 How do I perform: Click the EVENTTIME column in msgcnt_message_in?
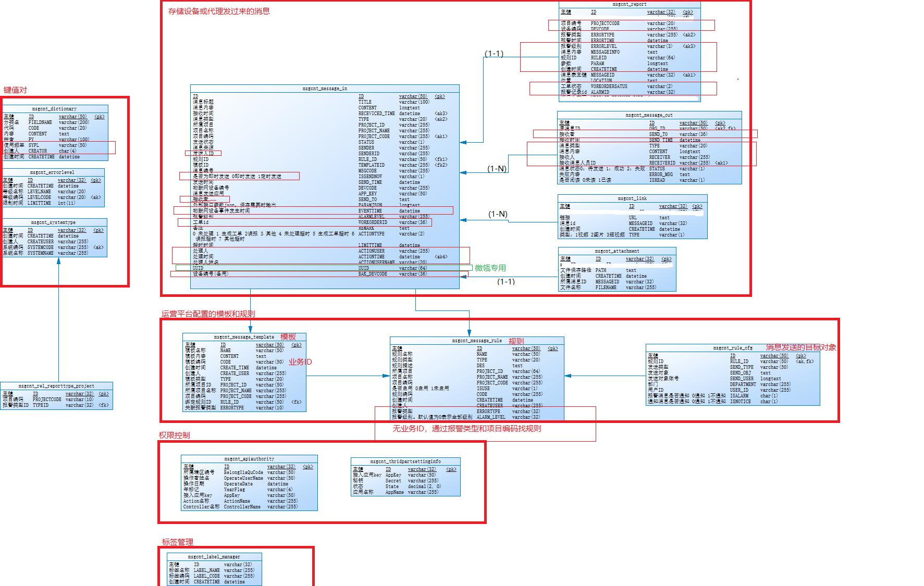370,211
